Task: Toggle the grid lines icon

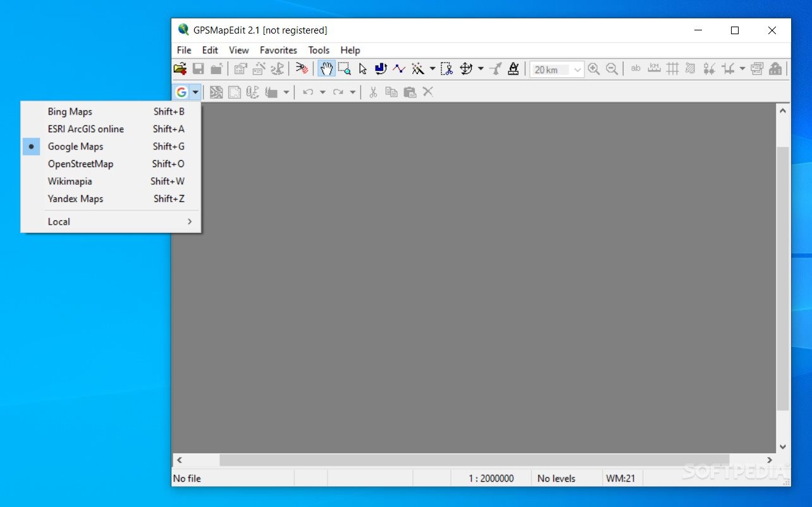Action: coord(672,69)
